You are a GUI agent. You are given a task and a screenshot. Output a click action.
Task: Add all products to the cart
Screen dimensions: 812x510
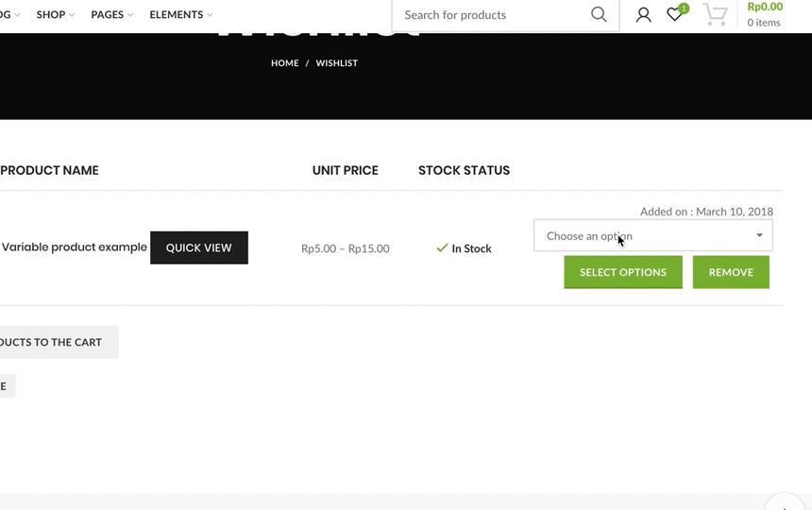[x=52, y=342]
